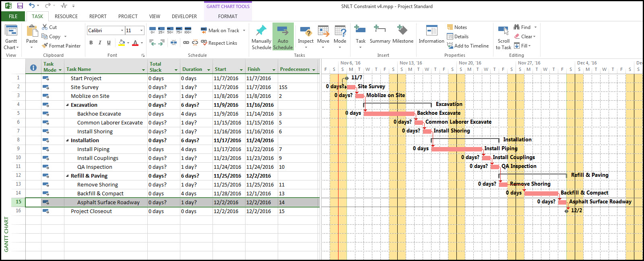Open the Predecessors column filter dropdown

coord(314,70)
